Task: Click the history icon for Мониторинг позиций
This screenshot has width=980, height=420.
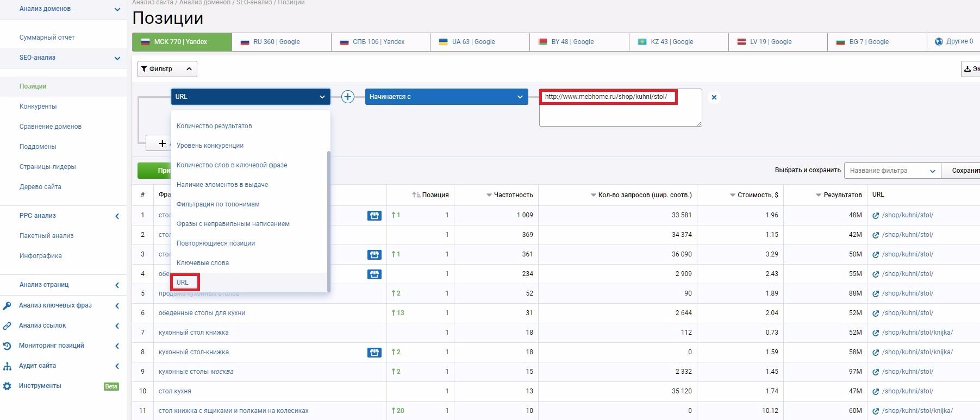Action: tap(7, 346)
